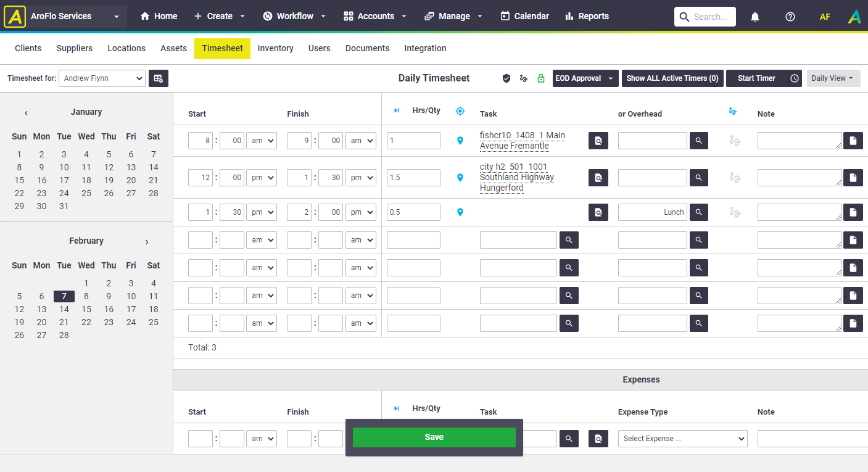Click the green Save button
Viewport: 868px width, 472px height.
pos(434,437)
